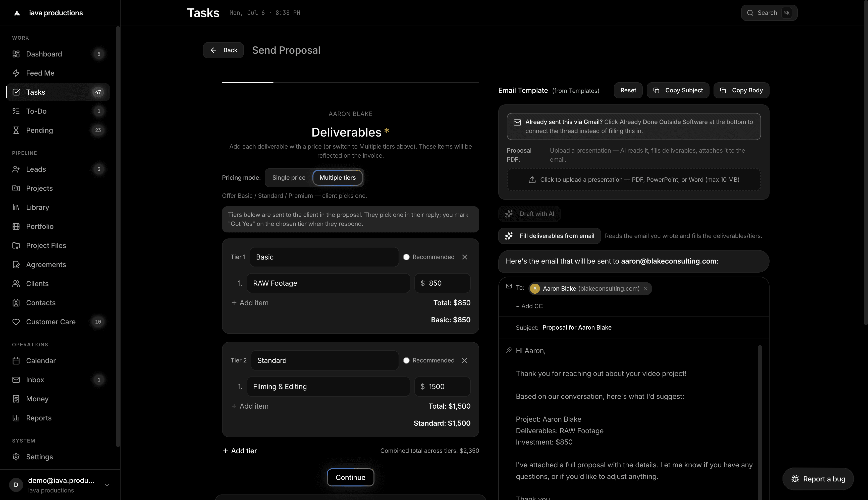Open the Portfolio film icon in sidebar
The height and width of the screenshot is (500, 868).
pyautogui.click(x=16, y=226)
